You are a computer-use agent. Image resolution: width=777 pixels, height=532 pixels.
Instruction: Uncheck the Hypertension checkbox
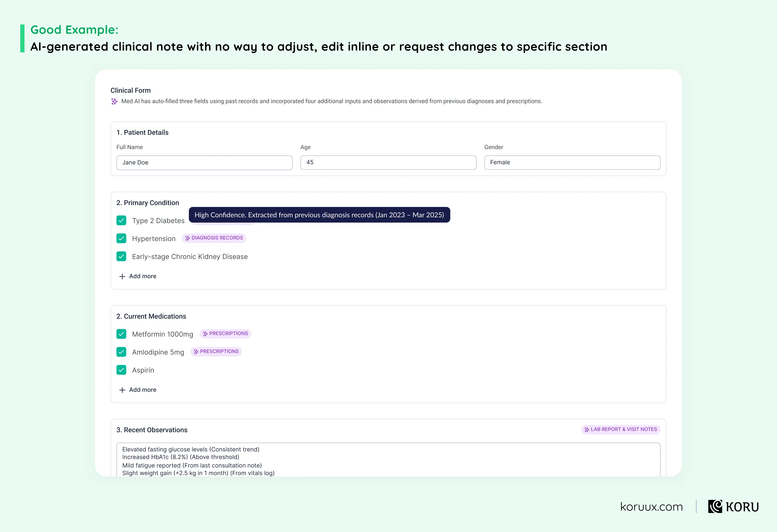pyautogui.click(x=121, y=238)
